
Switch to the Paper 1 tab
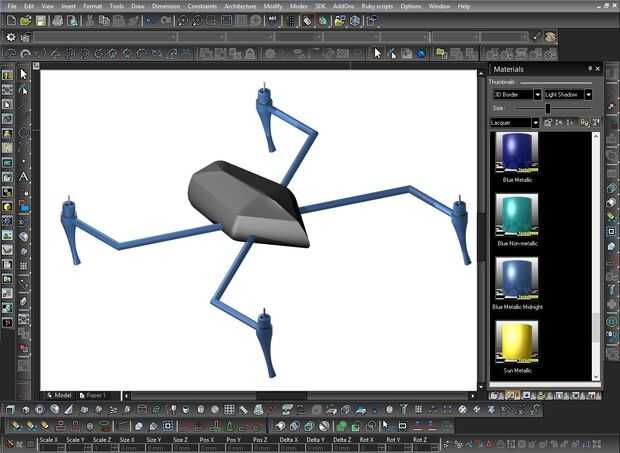pyautogui.click(x=93, y=395)
